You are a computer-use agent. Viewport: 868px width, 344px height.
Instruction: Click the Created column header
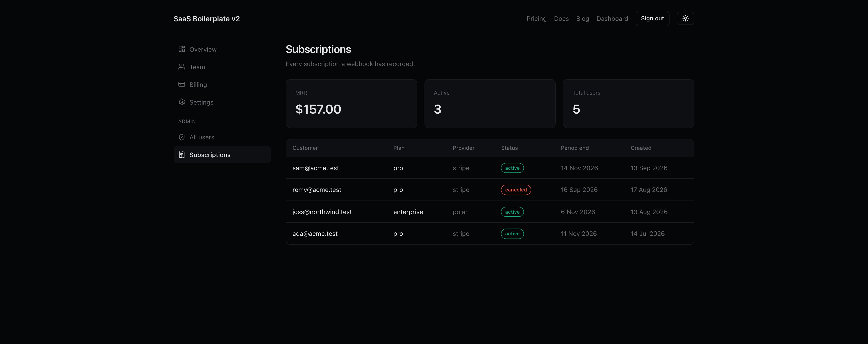click(x=641, y=148)
